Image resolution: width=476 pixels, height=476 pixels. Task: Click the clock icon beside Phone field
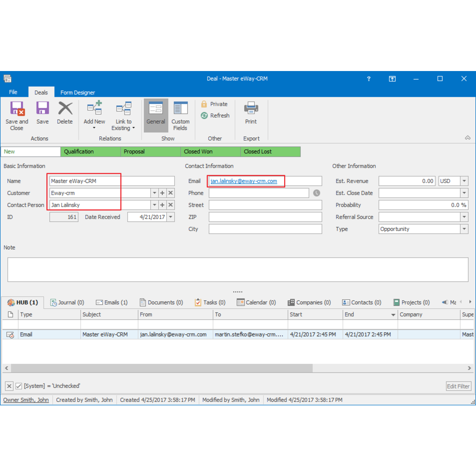point(316,193)
